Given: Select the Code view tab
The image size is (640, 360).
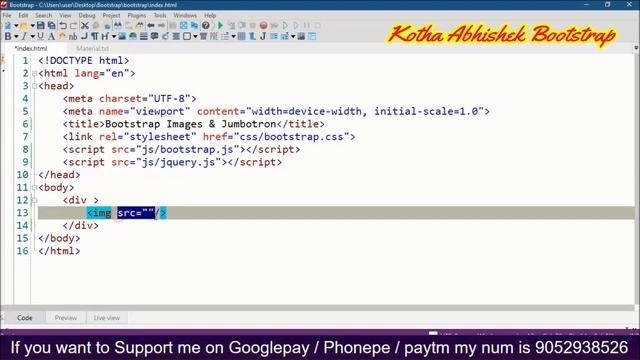Looking at the screenshot, I should pos(24,318).
